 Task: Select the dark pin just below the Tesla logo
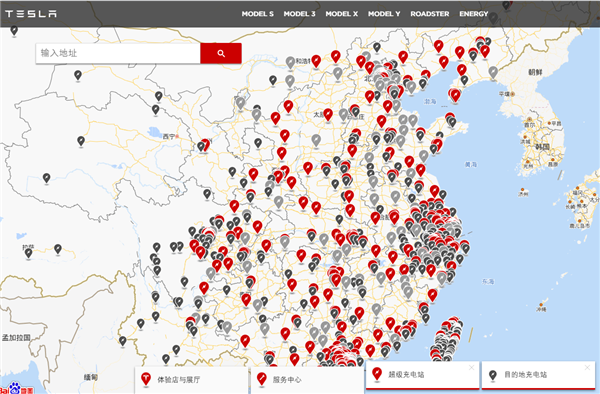click(x=14, y=30)
